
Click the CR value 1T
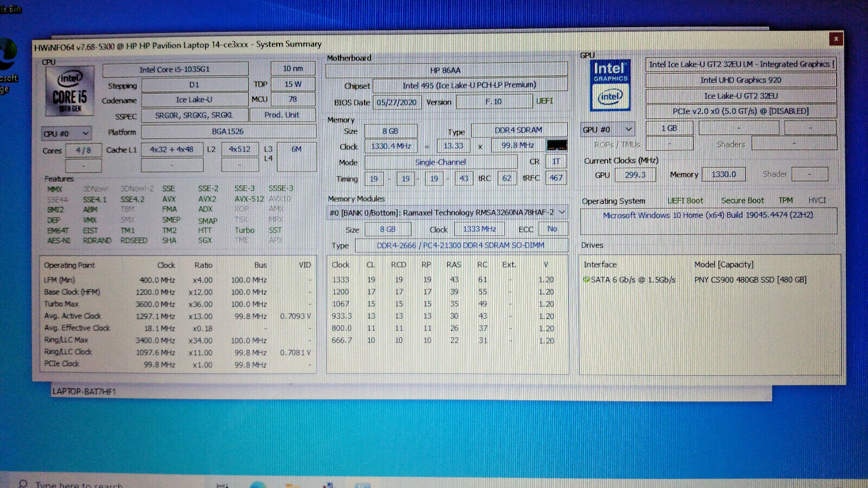tap(556, 161)
